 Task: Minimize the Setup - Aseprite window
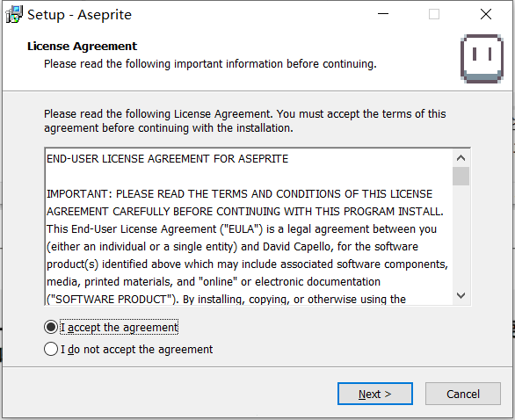[x=383, y=14]
